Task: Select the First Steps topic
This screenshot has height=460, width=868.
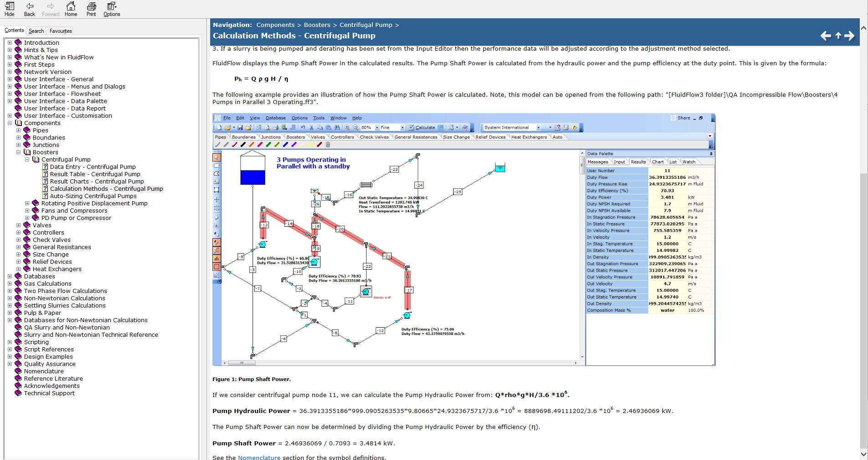Action: pyautogui.click(x=39, y=65)
